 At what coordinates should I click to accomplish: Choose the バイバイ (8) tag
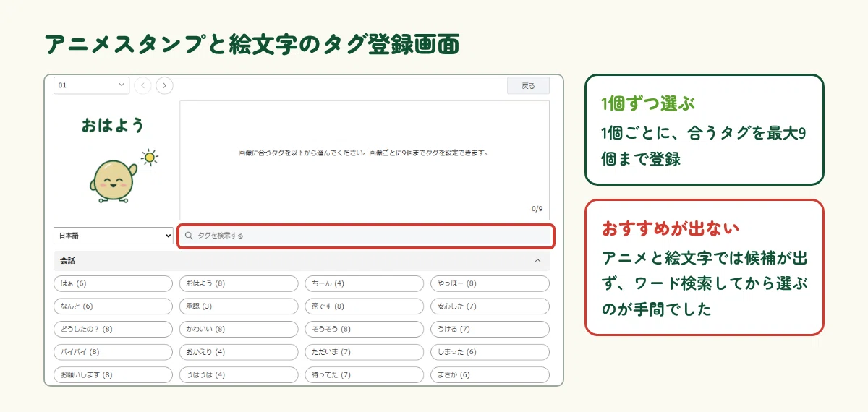click(x=114, y=352)
